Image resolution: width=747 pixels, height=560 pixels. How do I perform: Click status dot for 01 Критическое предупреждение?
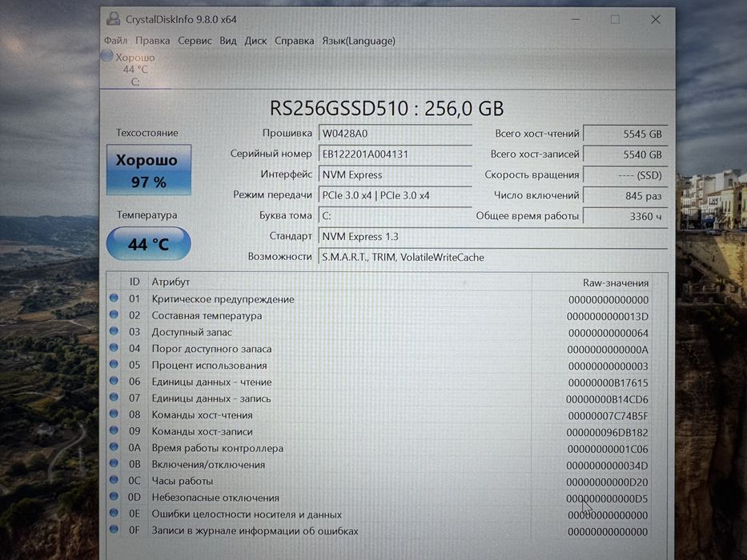coord(114,298)
